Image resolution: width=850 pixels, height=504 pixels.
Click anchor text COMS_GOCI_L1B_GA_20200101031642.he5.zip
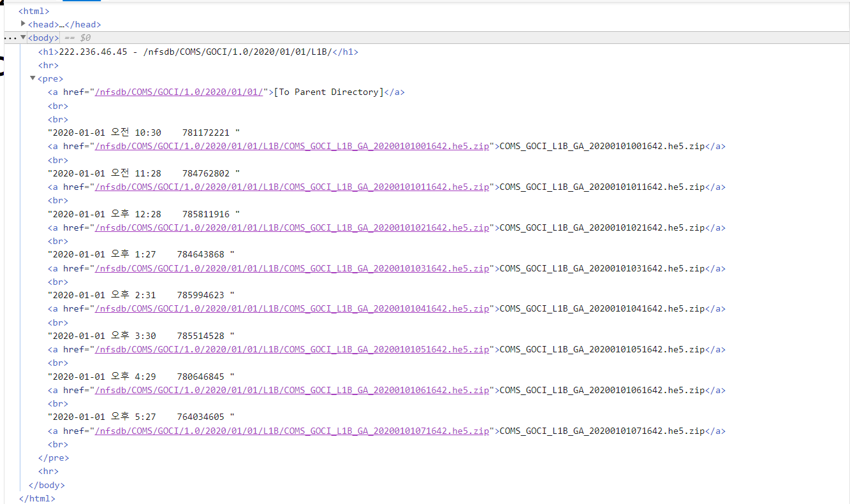(x=602, y=269)
